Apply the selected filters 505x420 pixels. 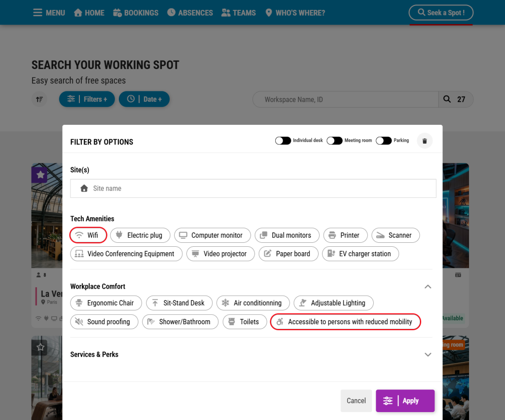[405, 401]
